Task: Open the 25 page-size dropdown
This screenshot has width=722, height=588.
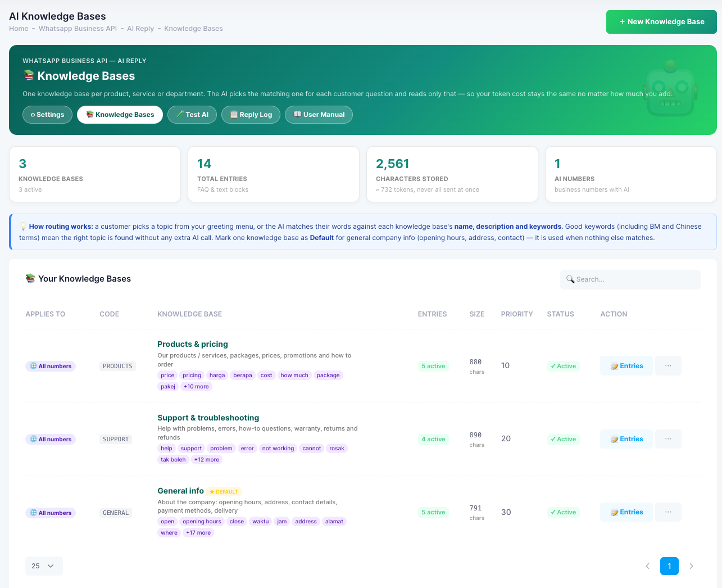Action: click(x=44, y=566)
